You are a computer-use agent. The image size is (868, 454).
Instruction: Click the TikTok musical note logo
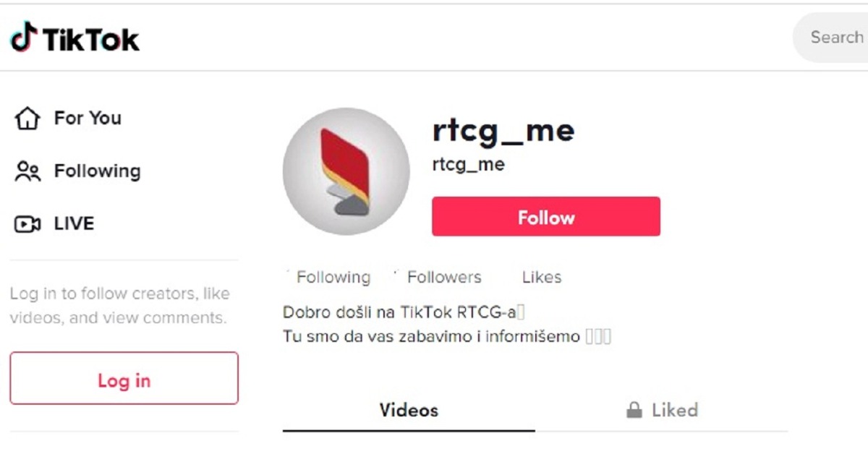click(x=22, y=37)
